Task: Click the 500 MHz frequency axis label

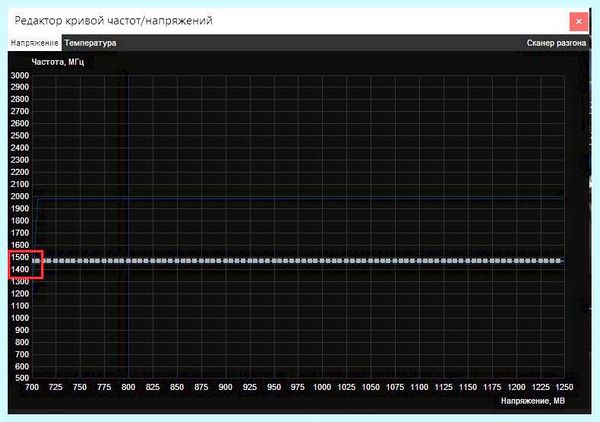Action: pos(22,378)
